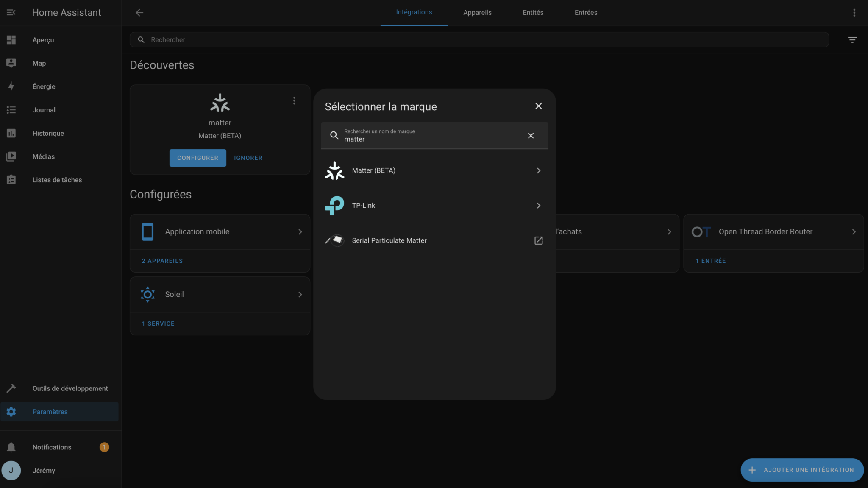Open Outils de développement wrench icon
This screenshot has height=488, width=868.
pos(11,388)
